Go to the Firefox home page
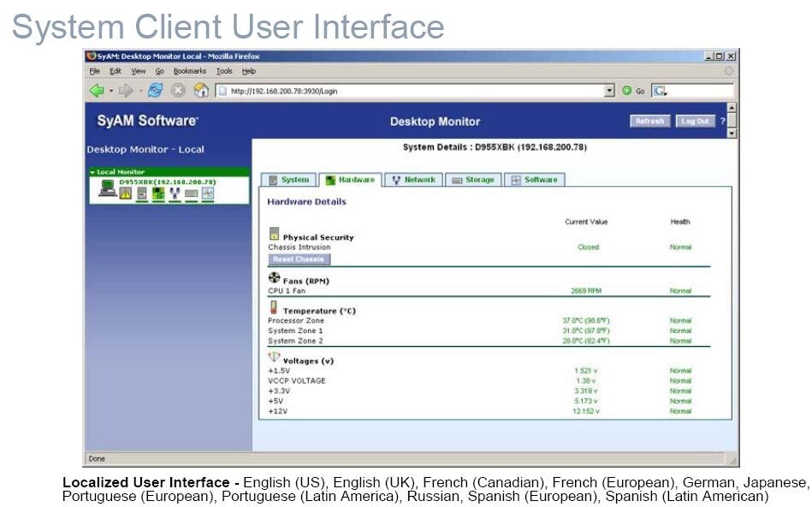 coord(201,91)
